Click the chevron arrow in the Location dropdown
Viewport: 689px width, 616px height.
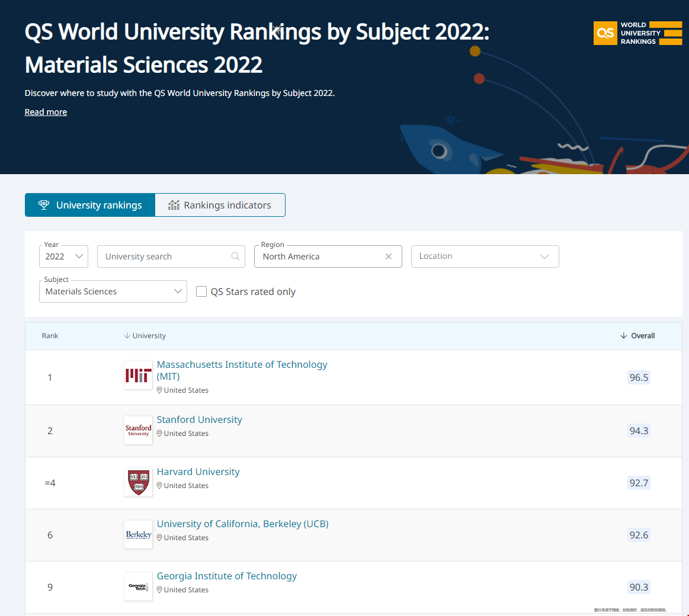(x=544, y=256)
